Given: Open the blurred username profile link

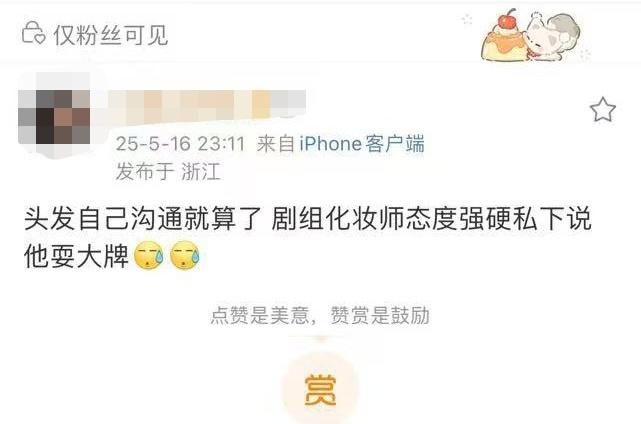Looking at the screenshot, I should 207,107.
